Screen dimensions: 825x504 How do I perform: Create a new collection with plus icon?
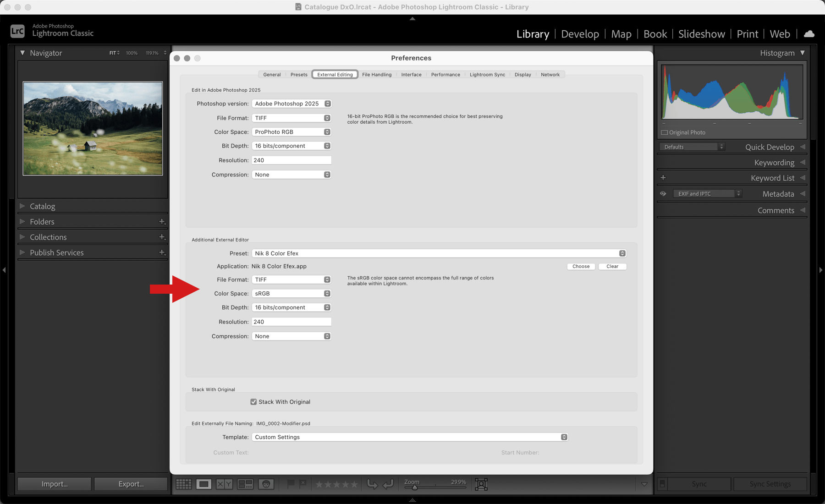pyautogui.click(x=162, y=237)
